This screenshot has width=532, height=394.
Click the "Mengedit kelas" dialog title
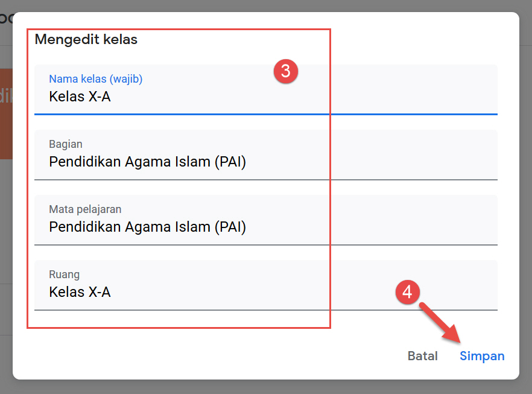coord(86,40)
